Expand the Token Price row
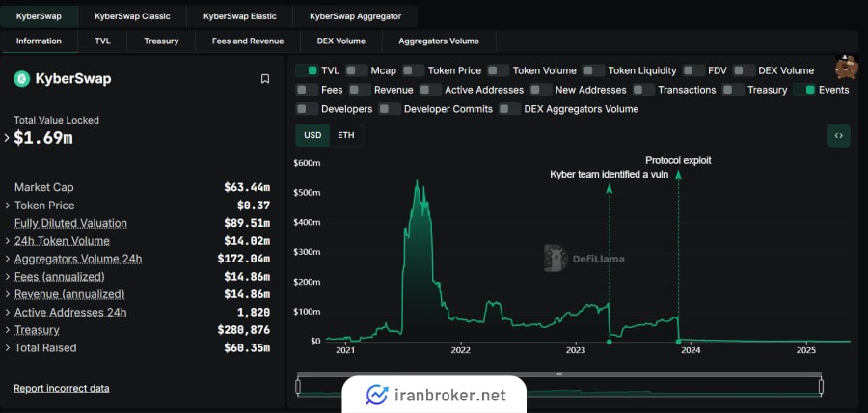Image resolution: width=868 pixels, height=413 pixels. point(8,206)
